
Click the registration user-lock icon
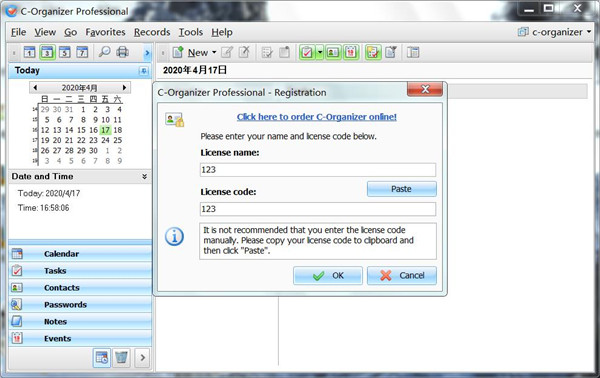pyautogui.click(x=174, y=120)
